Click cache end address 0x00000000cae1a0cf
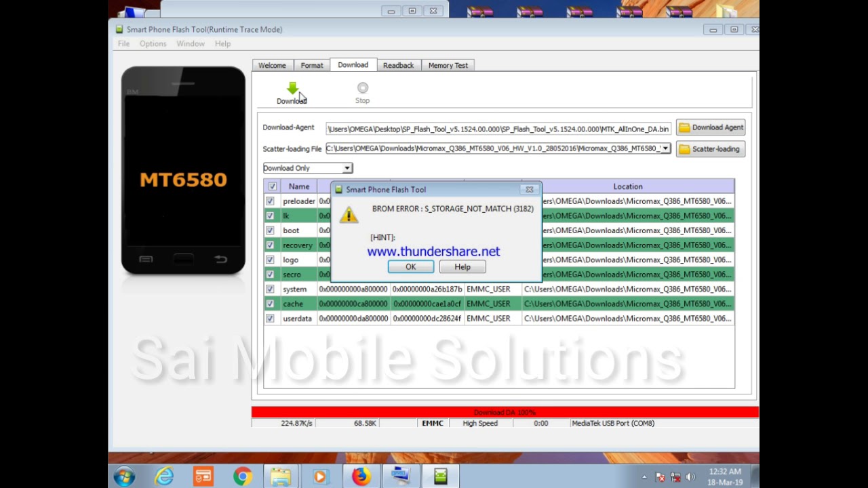Image resolution: width=868 pixels, height=488 pixels. [427, 304]
